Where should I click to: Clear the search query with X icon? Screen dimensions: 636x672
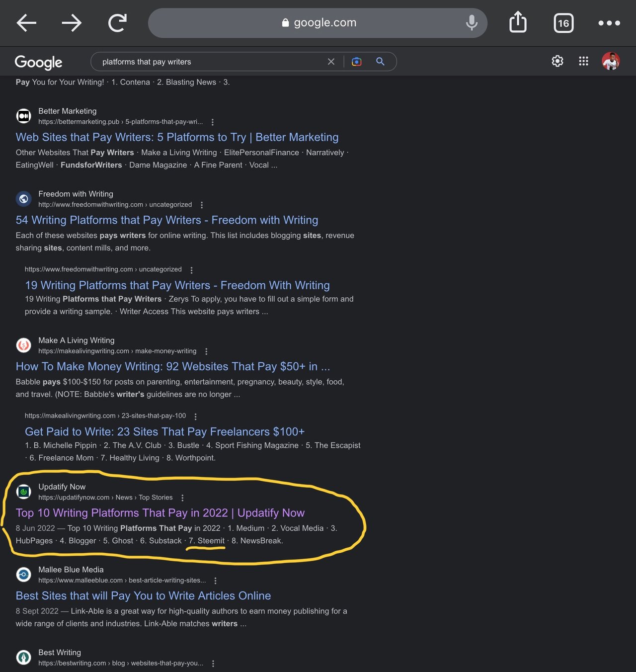click(331, 62)
